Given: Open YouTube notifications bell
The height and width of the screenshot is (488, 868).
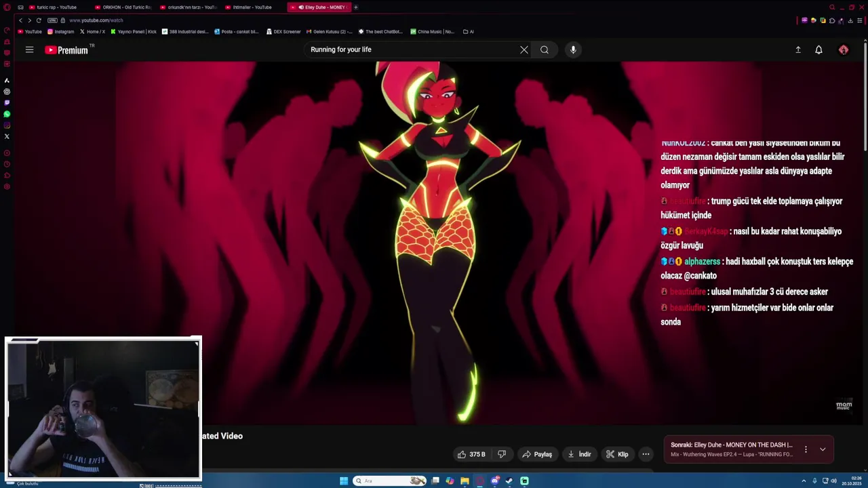Looking at the screenshot, I should 818,49.
